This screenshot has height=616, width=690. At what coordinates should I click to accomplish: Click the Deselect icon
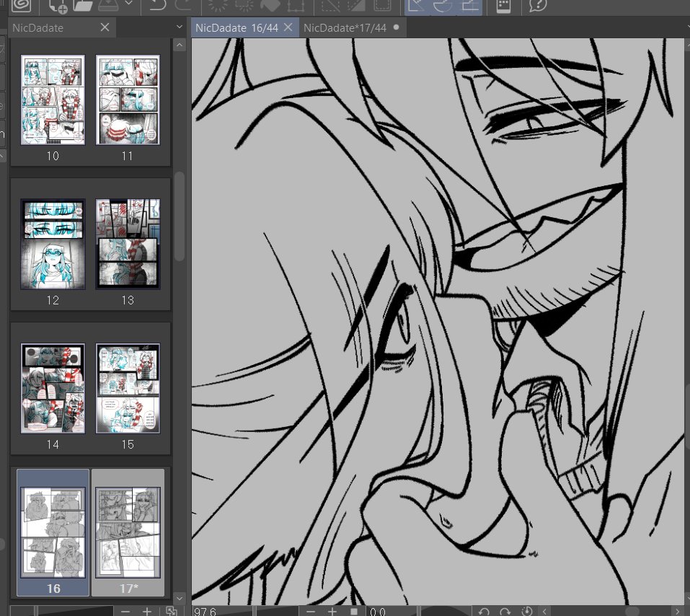click(330, 5)
